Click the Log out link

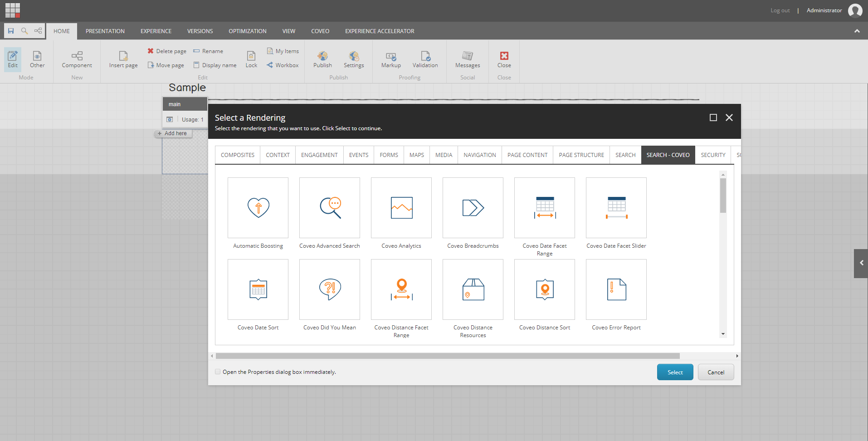tap(780, 10)
